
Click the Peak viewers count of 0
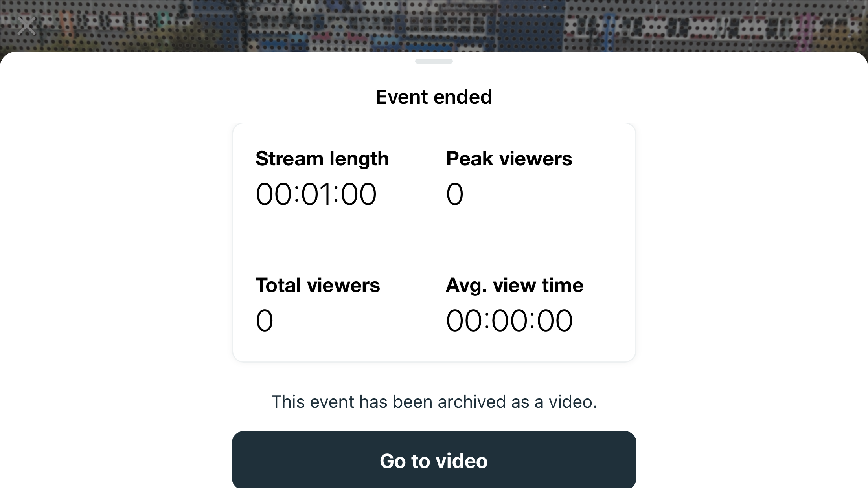454,194
